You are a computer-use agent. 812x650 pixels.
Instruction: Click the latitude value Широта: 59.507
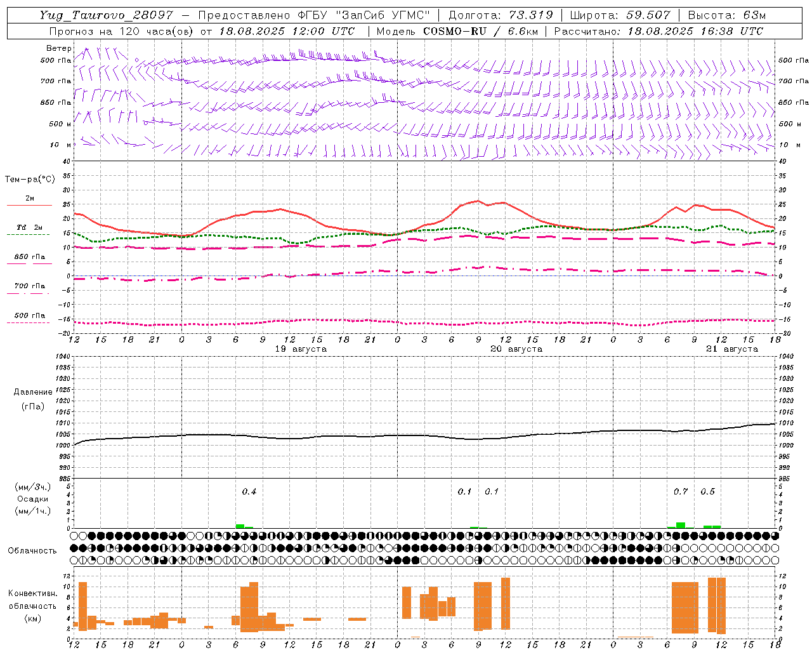point(620,15)
